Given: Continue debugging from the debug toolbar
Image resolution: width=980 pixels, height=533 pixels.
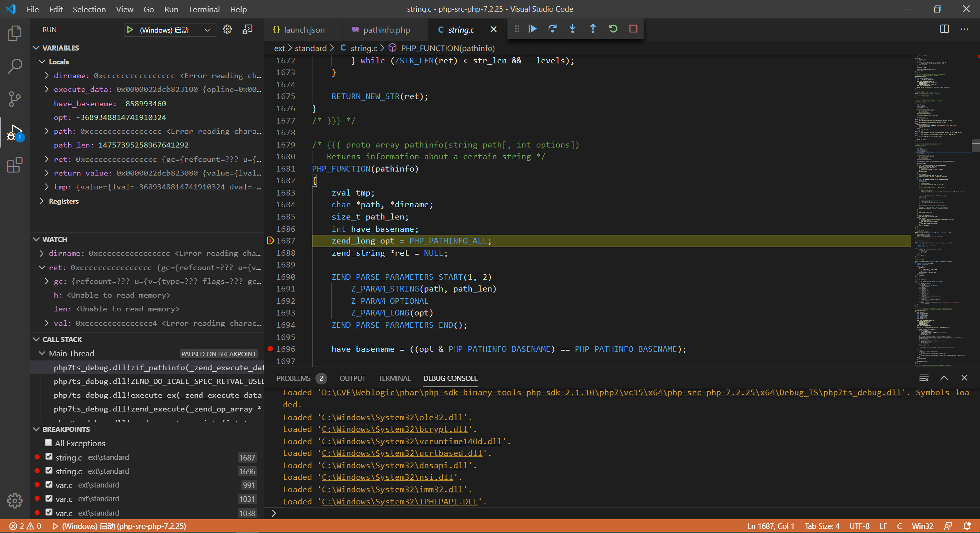Looking at the screenshot, I should [532, 28].
